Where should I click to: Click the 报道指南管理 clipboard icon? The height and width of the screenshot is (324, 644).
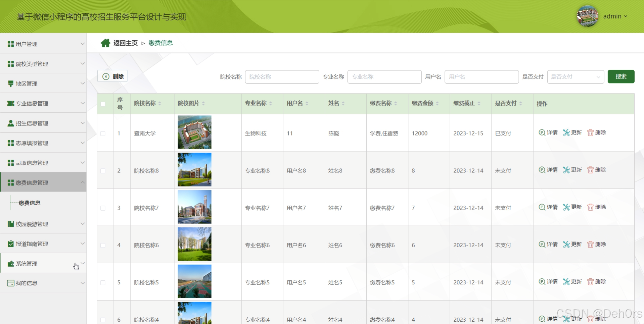11,244
